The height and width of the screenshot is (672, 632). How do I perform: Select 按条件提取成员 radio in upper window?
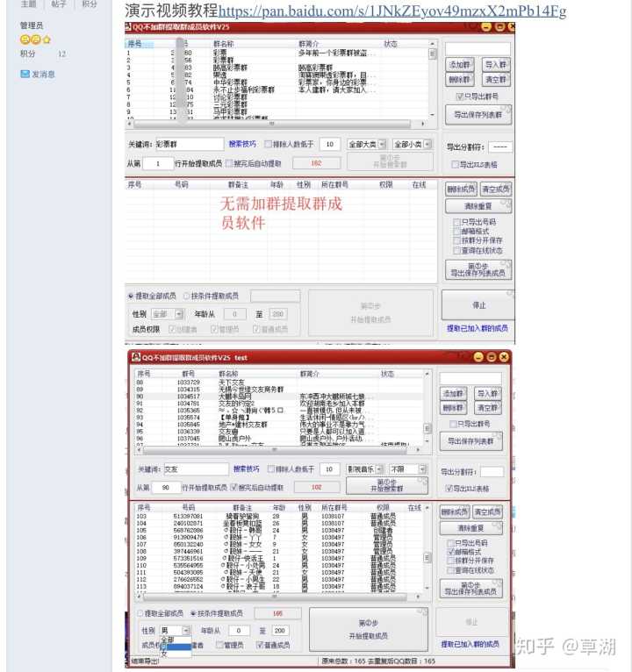(x=186, y=297)
